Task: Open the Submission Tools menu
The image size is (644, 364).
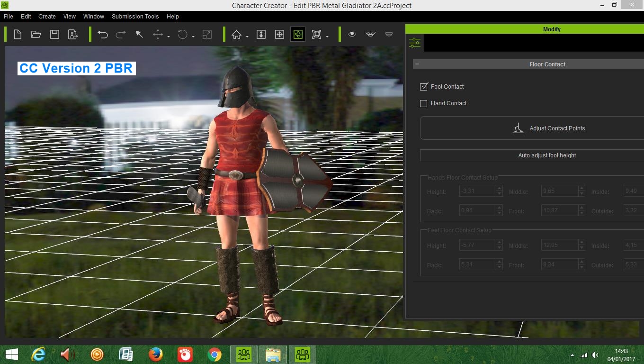Action: tap(135, 16)
